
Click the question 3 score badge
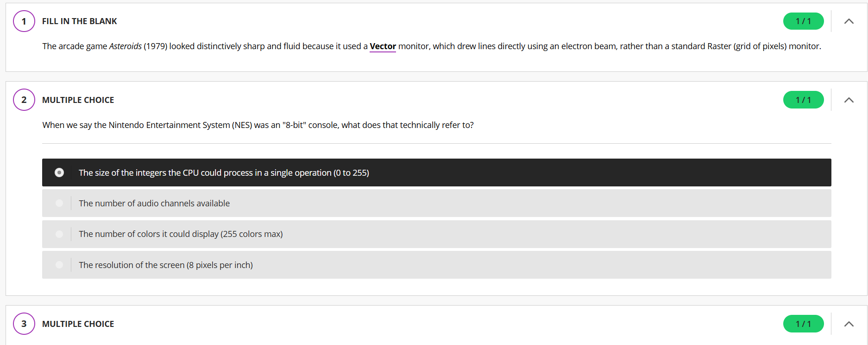(x=803, y=324)
